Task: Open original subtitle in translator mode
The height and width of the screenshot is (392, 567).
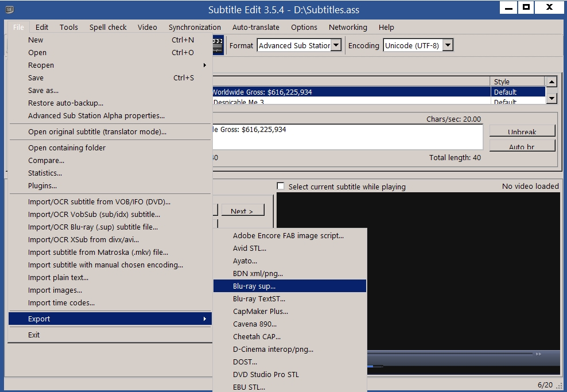Action: tap(110, 131)
